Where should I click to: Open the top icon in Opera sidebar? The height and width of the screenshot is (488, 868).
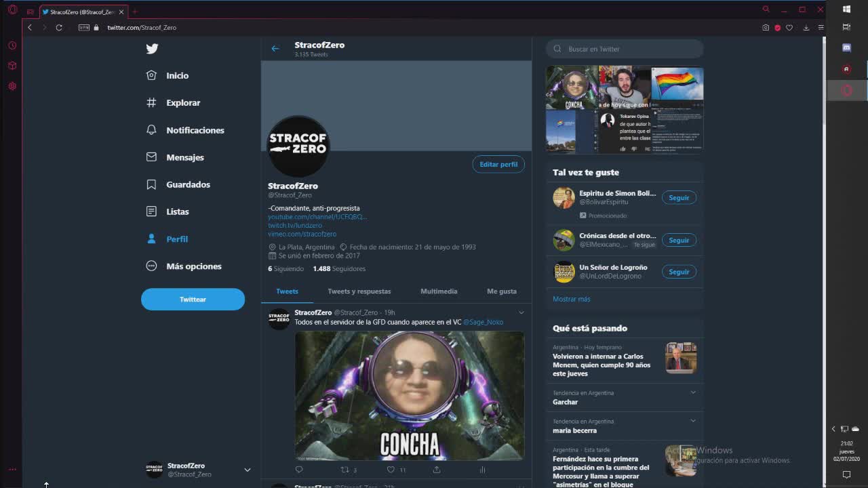coord(12,45)
